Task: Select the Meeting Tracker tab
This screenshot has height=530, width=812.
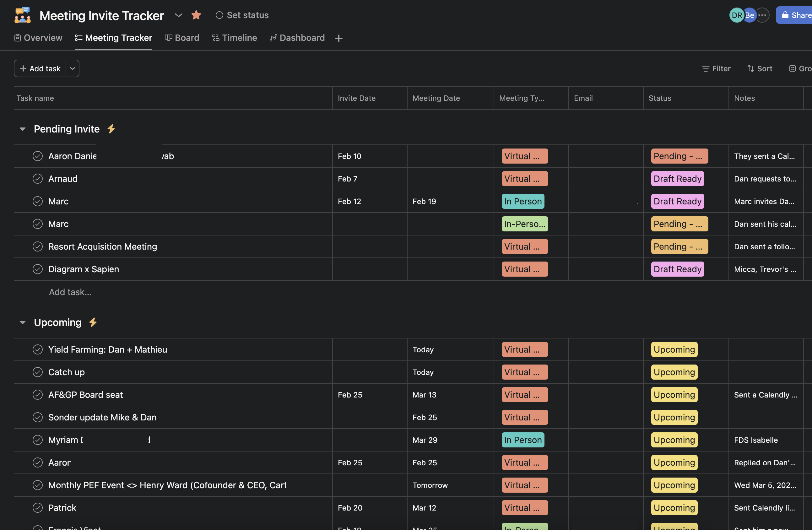Action: tap(114, 38)
